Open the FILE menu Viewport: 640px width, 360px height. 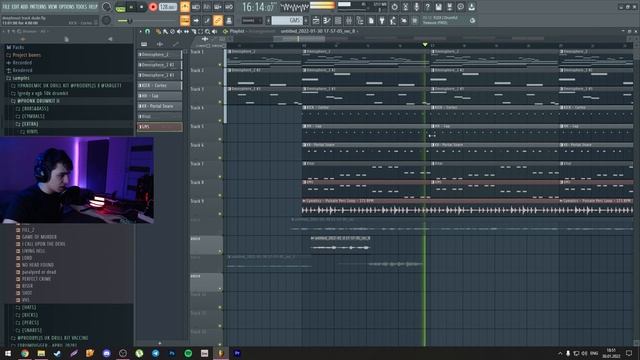pos(6,7)
